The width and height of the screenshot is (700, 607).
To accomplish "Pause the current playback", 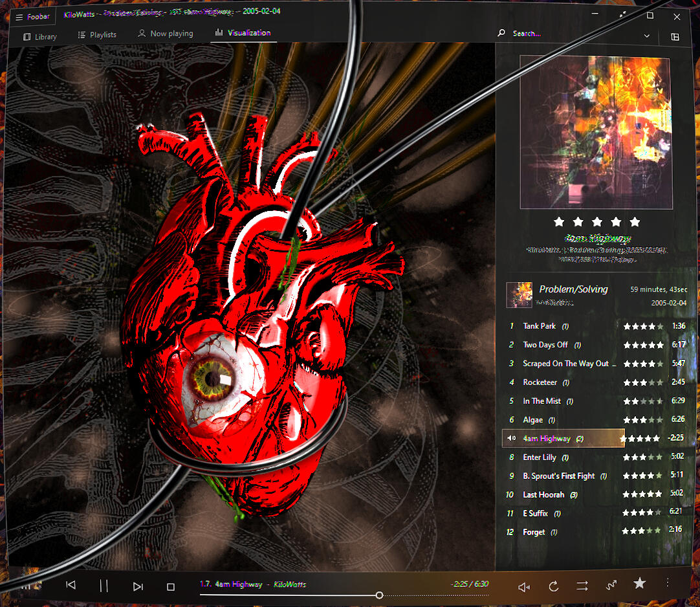I will tap(104, 586).
